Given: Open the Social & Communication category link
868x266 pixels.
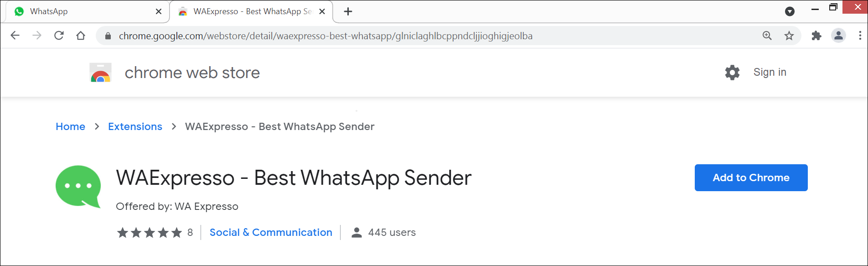Looking at the screenshot, I should click(271, 232).
